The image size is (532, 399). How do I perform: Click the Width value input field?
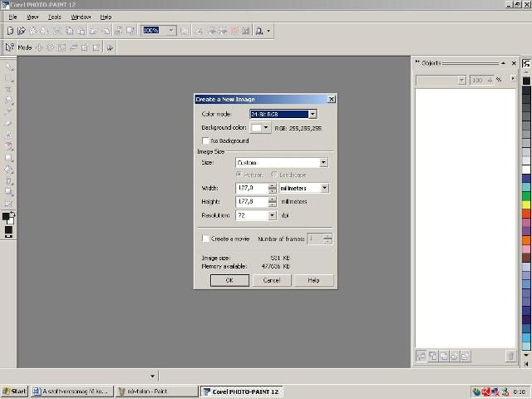pos(251,189)
